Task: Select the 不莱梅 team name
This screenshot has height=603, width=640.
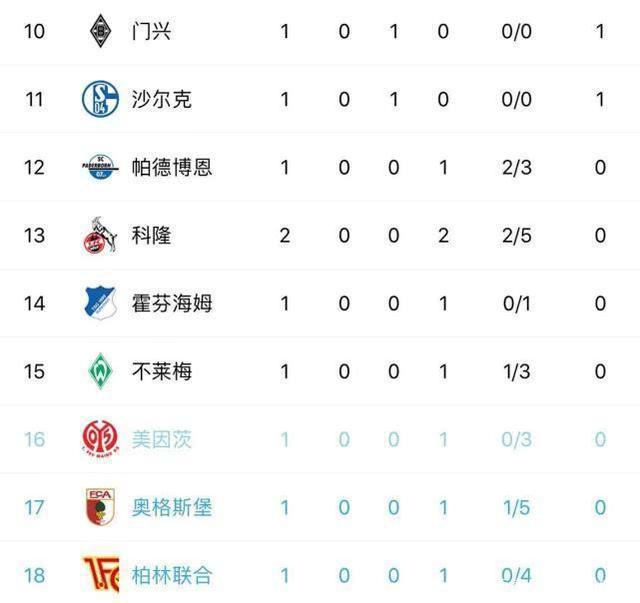Action: pos(161,371)
